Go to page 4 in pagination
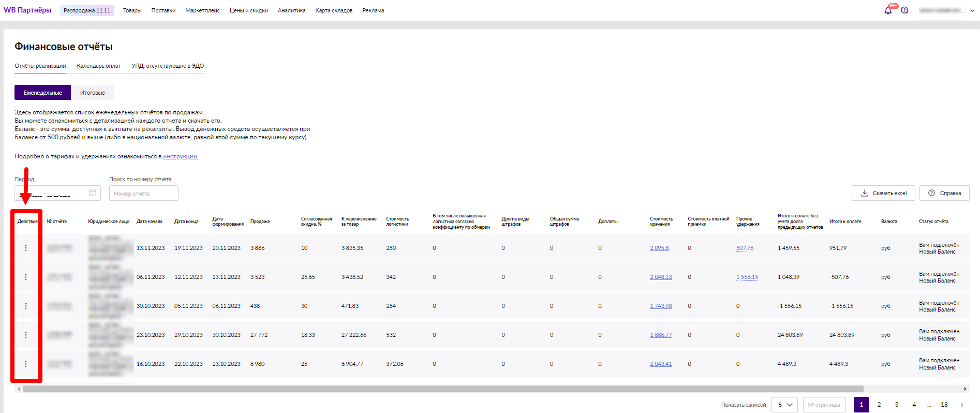The height and width of the screenshot is (413, 980). pos(914,405)
